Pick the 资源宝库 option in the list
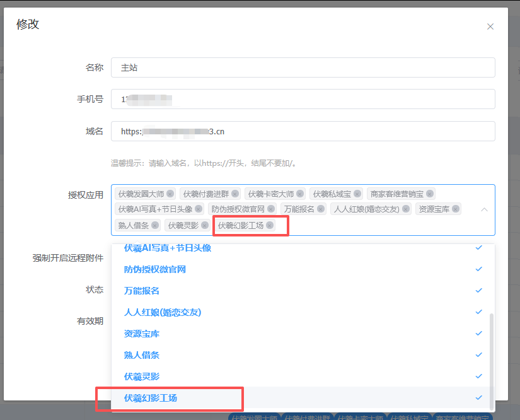 142,334
